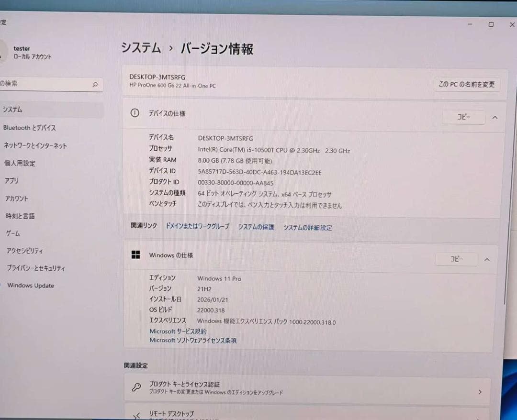Click the Windows logo beside Windows の仕様

(x=136, y=255)
